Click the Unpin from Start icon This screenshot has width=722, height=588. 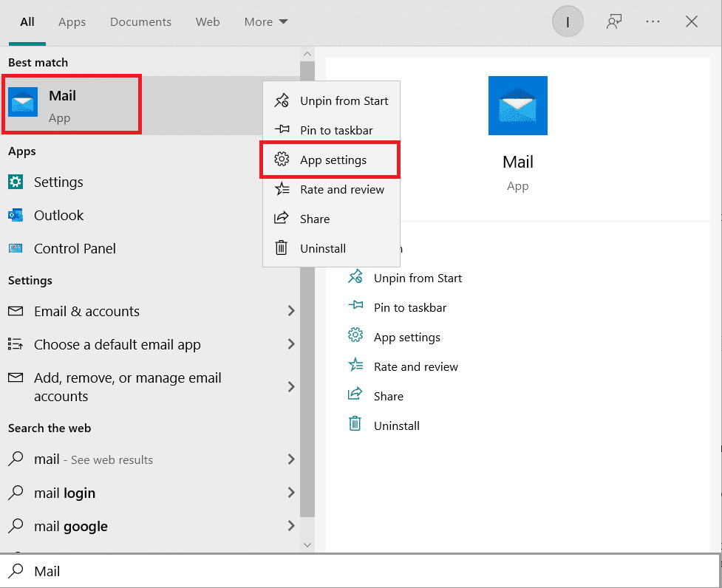(x=282, y=100)
